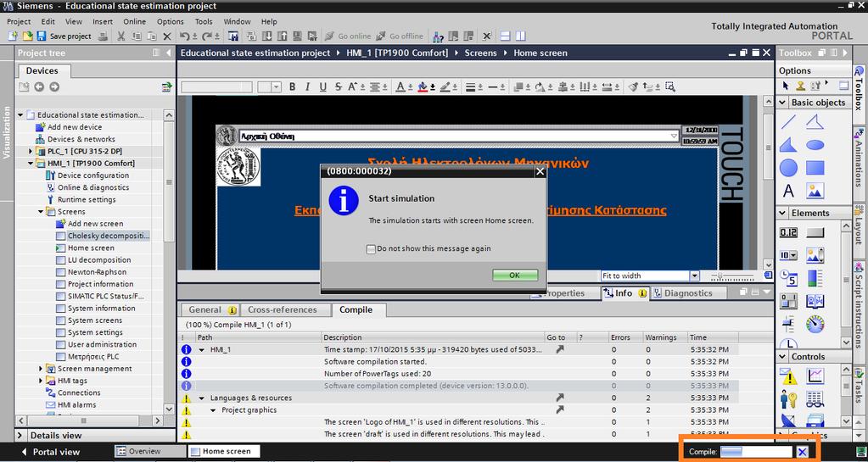The width and height of the screenshot is (868, 462).
Task: Collapse the Elements section
Action: [x=782, y=213]
